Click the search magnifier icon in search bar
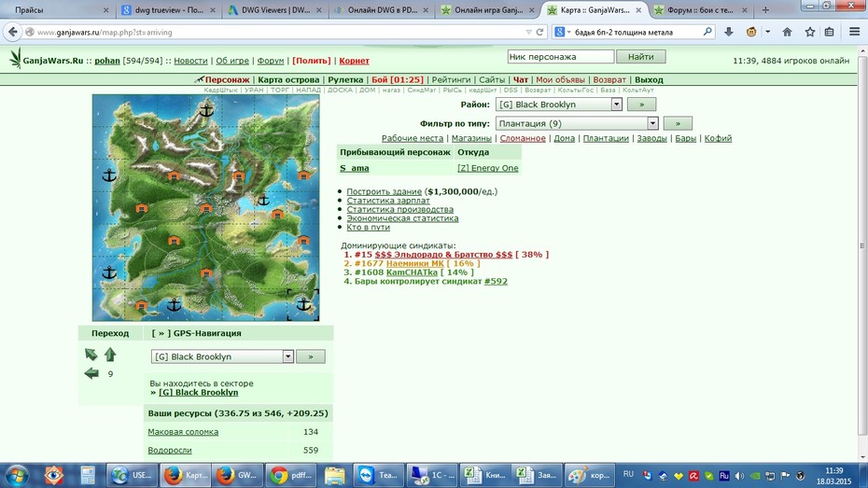 coord(707,32)
